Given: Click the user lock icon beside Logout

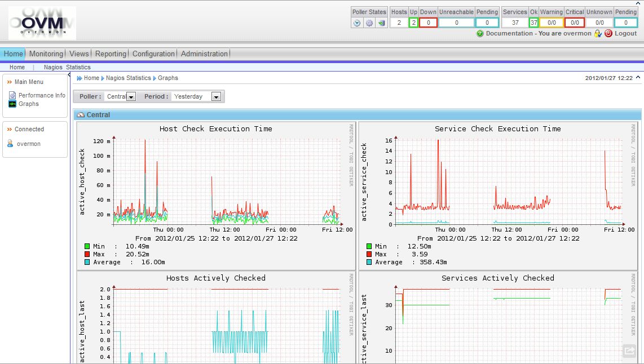Looking at the screenshot, I should tap(598, 34).
